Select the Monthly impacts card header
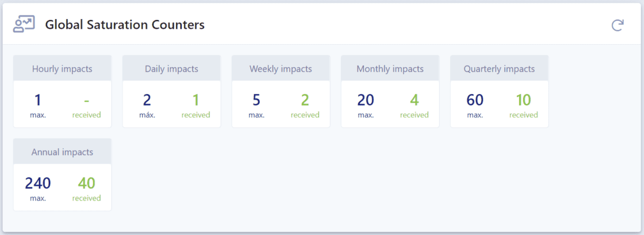 pyautogui.click(x=390, y=69)
